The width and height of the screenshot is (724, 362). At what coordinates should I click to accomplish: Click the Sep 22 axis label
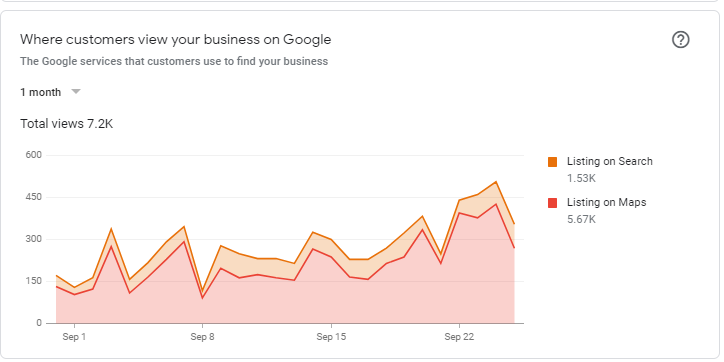click(459, 337)
